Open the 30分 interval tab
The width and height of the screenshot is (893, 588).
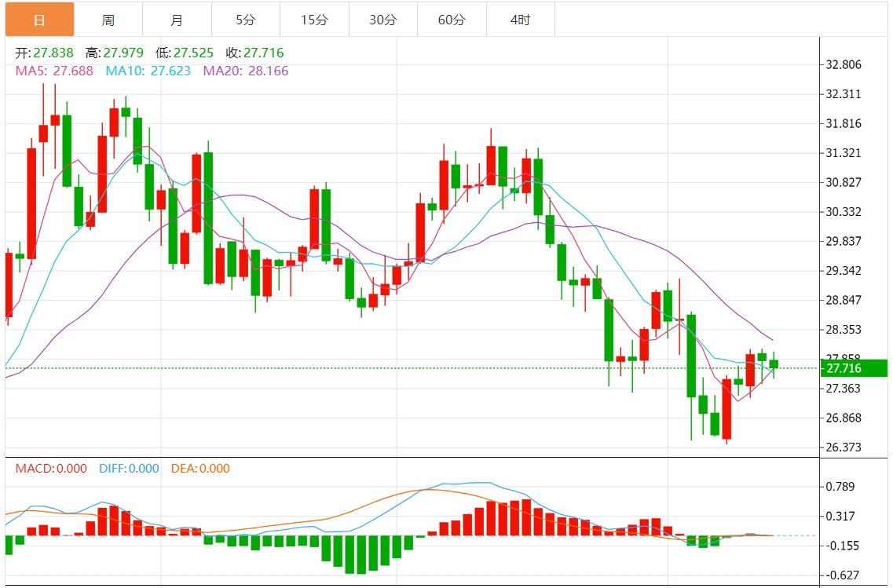pyautogui.click(x=383, y=20)
